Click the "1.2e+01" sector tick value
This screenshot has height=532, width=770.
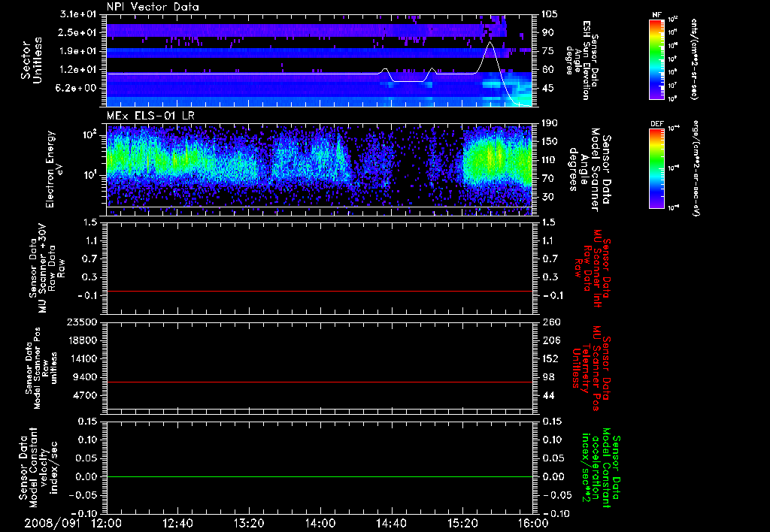(78, 70)
